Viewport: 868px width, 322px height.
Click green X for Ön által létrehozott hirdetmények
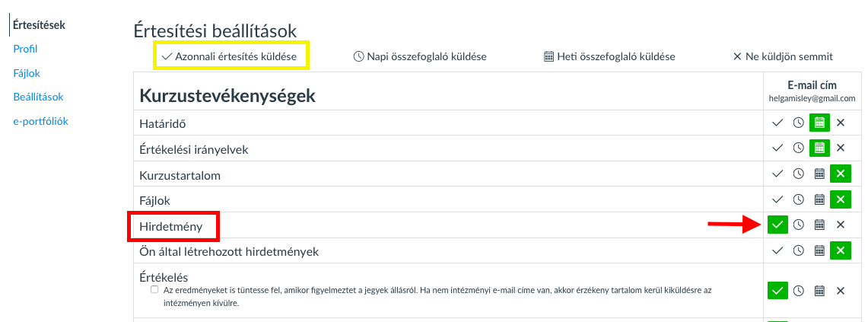841,251
